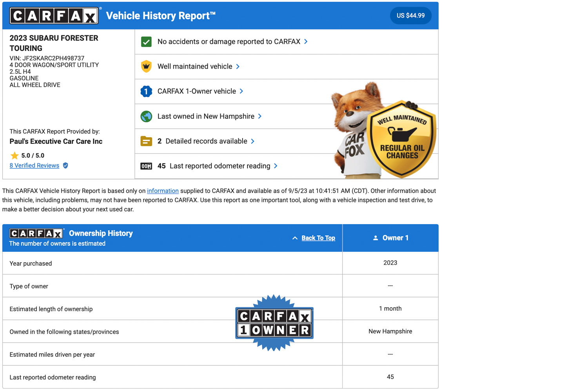Viewport: 588px width, 392px height.
Task: Click the ALL WHEEL DRIVE spec text
Action: (x=35, y=85)
